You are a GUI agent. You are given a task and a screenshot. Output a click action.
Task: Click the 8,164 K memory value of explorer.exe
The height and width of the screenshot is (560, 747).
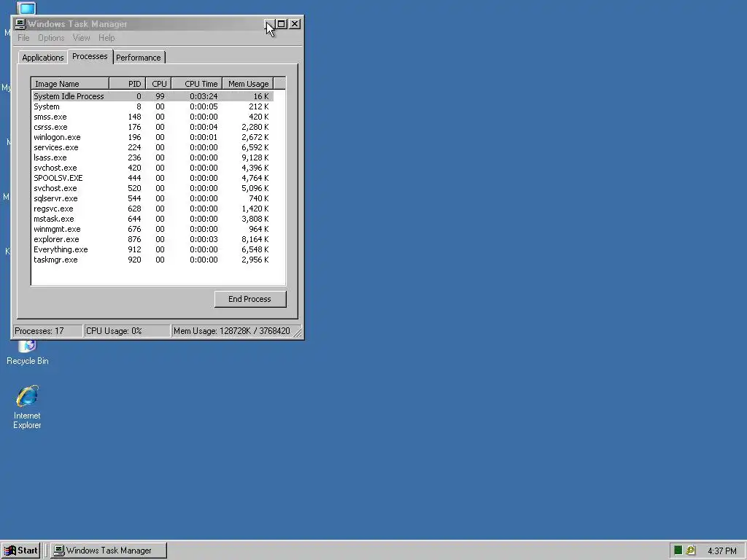[255, 239]
